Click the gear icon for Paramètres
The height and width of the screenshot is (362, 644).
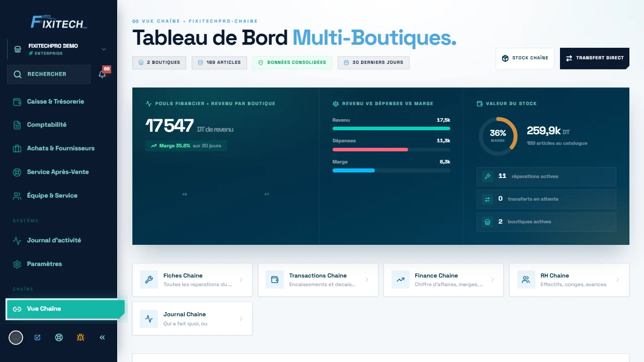(17, 264)
